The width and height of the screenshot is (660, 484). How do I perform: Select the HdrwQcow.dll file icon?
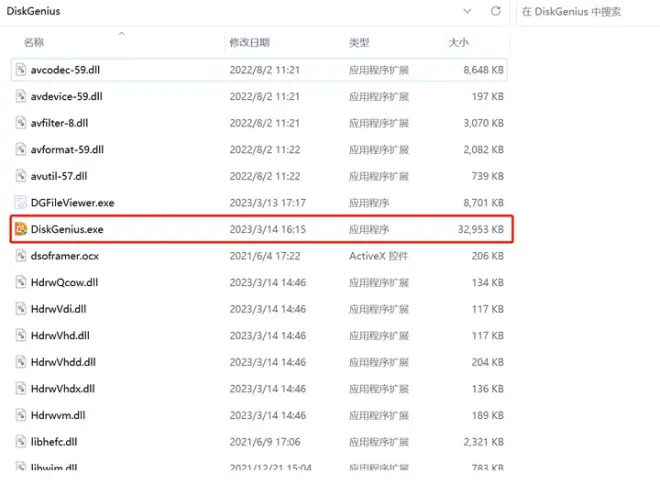tap(21, 282)
